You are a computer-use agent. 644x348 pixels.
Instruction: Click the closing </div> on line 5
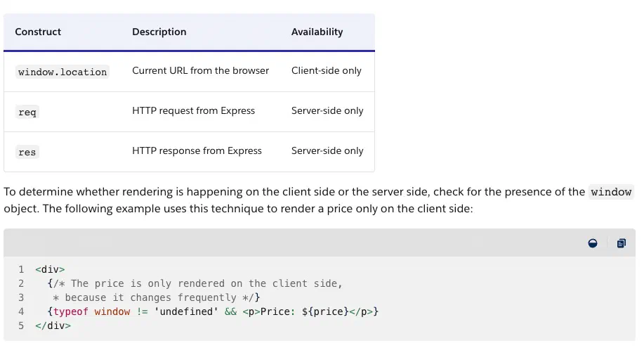[x=53, y=326]
